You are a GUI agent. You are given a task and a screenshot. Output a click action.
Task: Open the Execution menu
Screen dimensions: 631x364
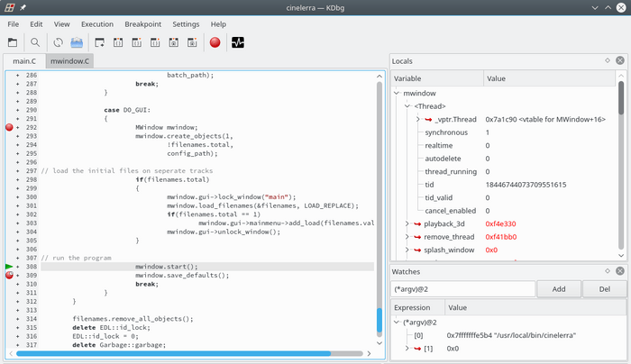coord(97,24)
